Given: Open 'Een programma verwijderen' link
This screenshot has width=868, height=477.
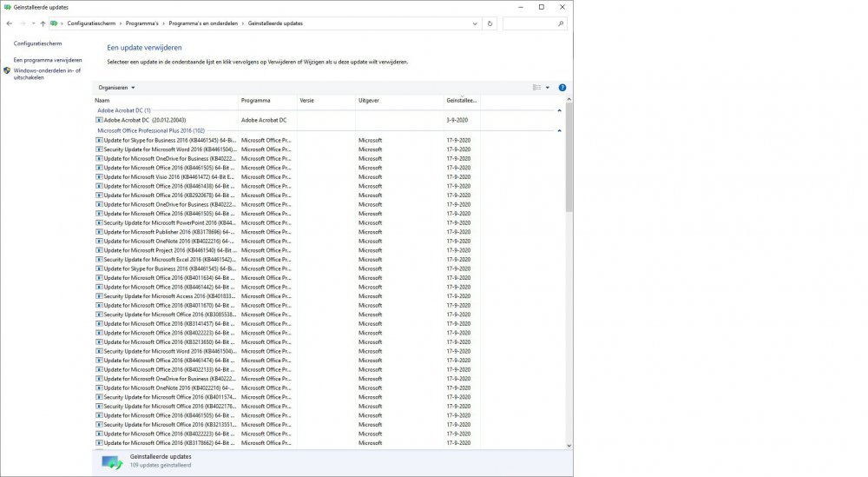Looking at the screenshot, I should [x=48, y=60].
